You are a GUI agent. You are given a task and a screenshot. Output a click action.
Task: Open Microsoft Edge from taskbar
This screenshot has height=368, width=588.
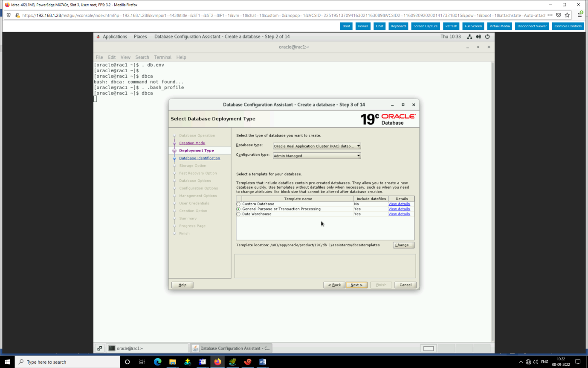(157, 362)
